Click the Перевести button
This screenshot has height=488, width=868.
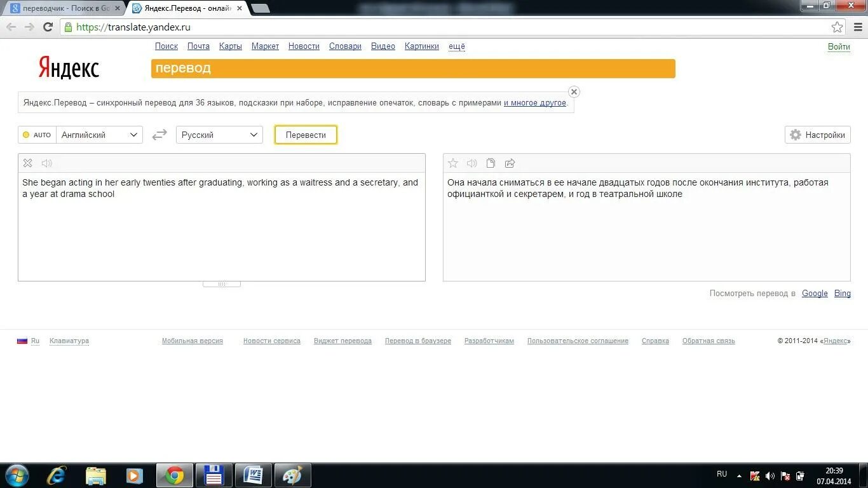coord(306,135)
